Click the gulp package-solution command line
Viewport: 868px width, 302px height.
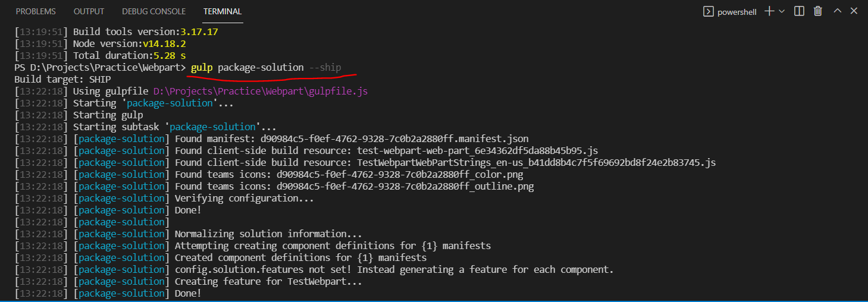265,67
